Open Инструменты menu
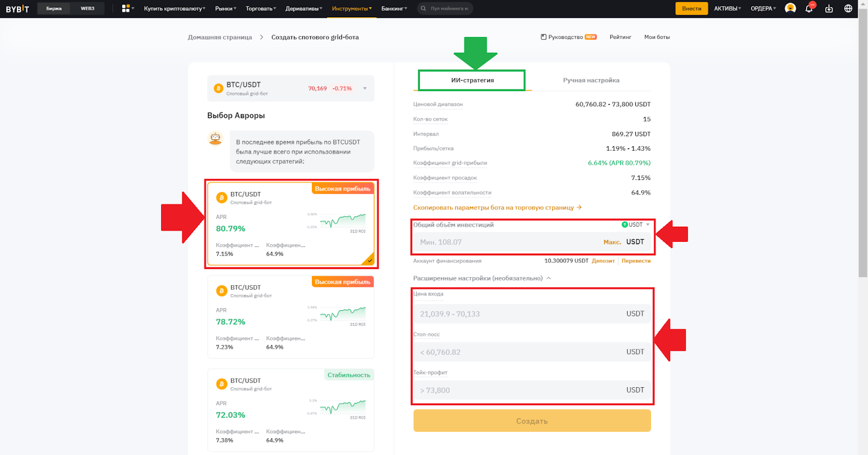Viewport: 868px width, 455px height. 352,9
